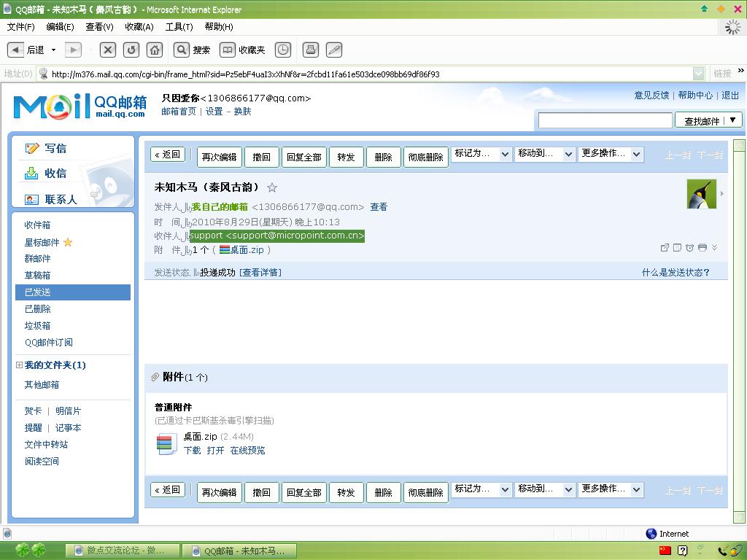Screen dimensions: 747x560
Task: Switch to 微点交流论坛 taskbar window
Action: click(122, 551)
